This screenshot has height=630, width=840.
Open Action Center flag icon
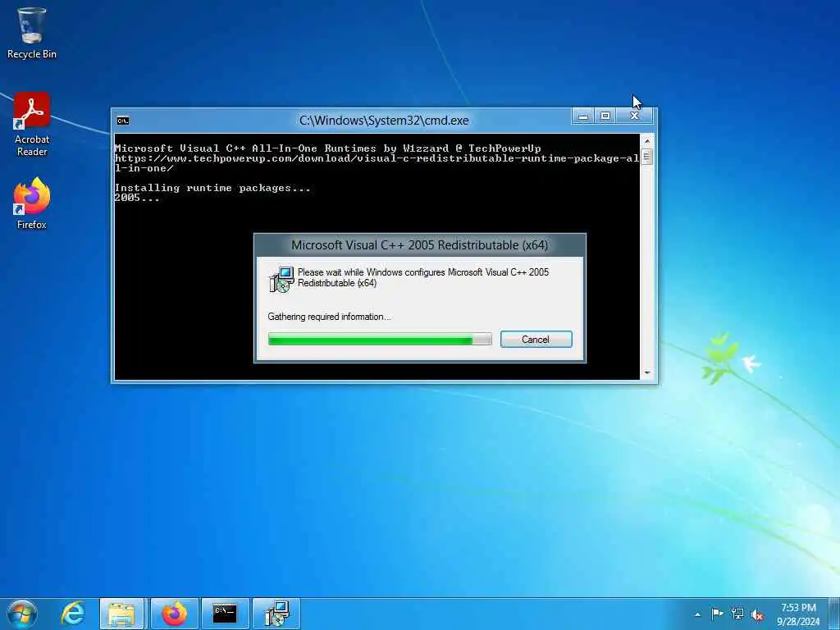[x=717, y=614]
